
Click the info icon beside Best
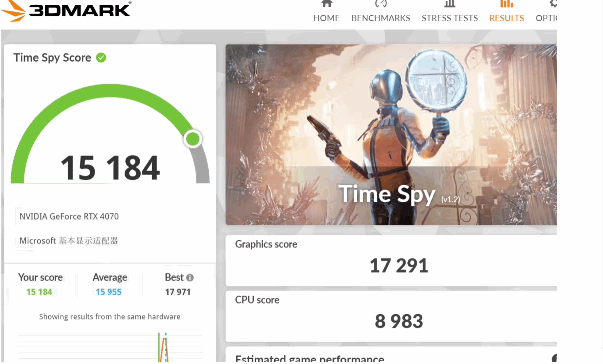click(190, 277)
